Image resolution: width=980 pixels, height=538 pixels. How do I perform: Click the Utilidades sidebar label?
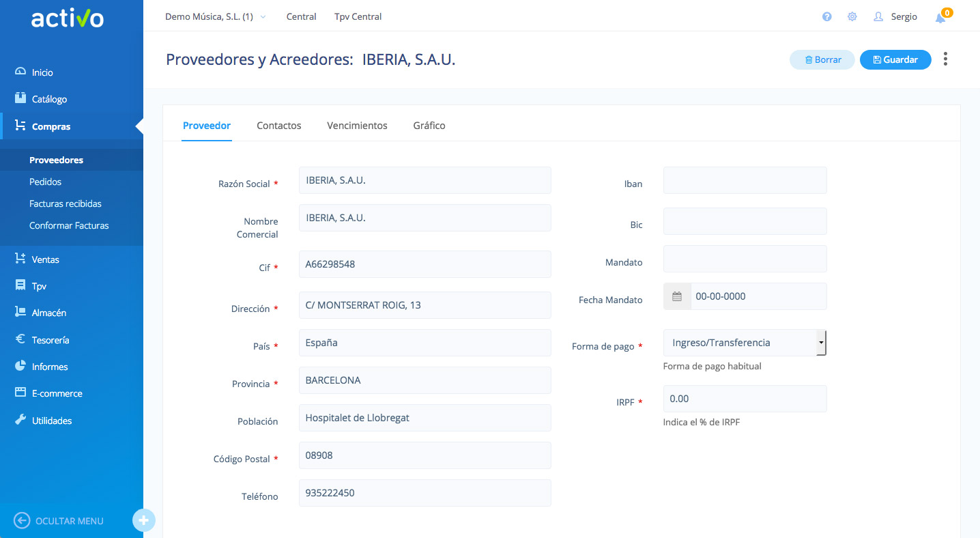click(x=52, y=421)
